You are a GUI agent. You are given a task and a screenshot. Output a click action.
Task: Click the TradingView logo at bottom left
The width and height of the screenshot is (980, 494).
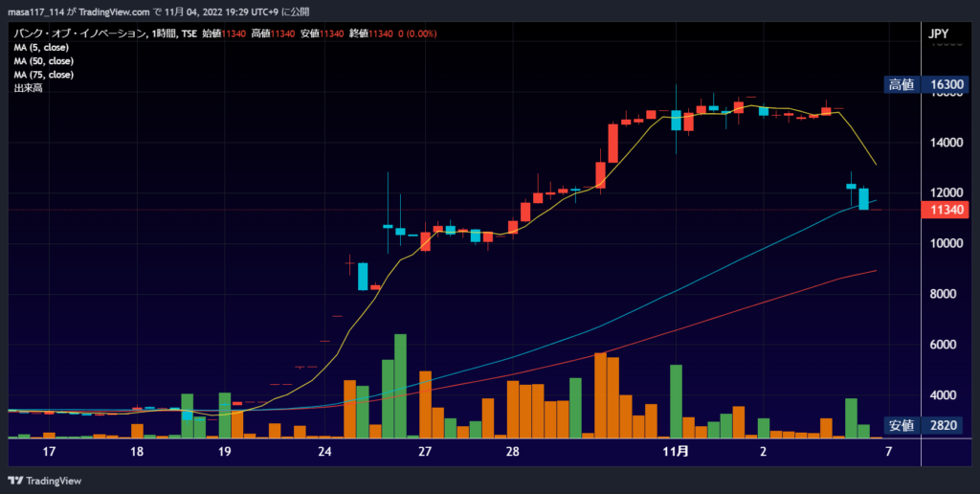[x=44, y=481]
